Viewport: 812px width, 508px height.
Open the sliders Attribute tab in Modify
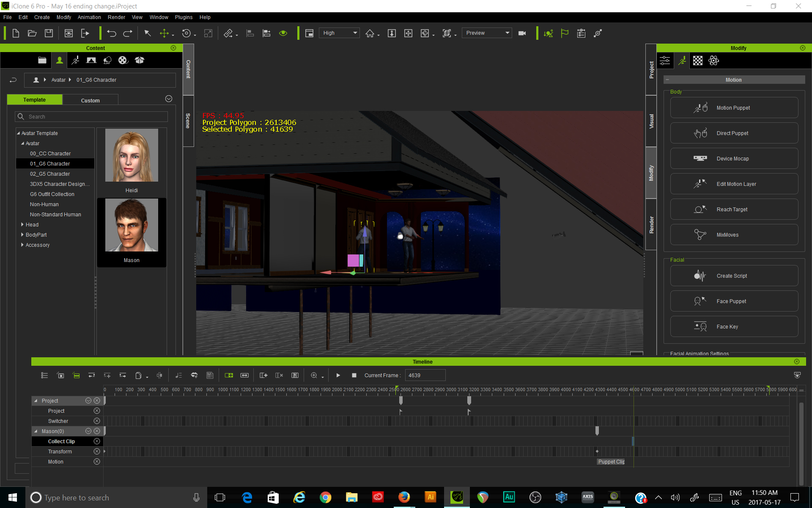pos(665,61)
